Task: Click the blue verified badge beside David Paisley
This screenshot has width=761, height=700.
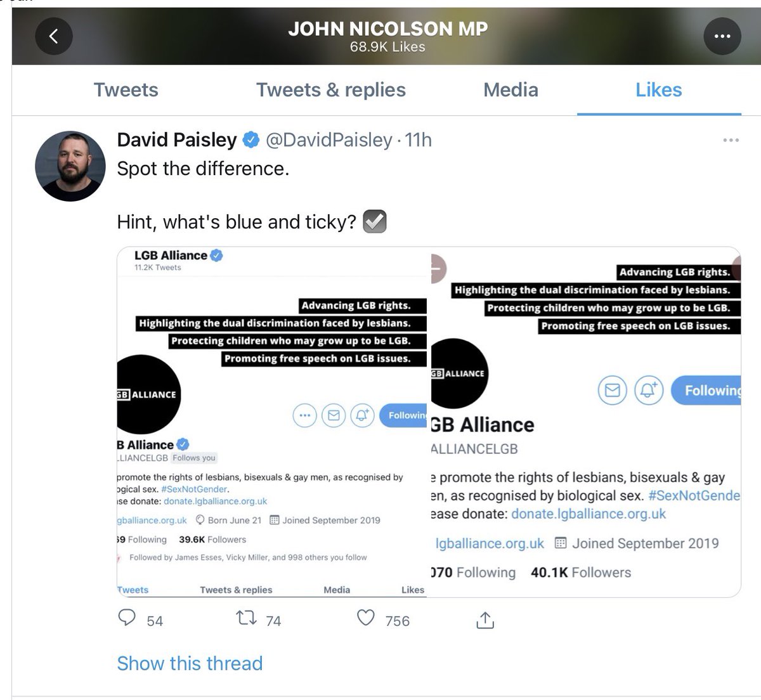Action: (x=251, y=139)
